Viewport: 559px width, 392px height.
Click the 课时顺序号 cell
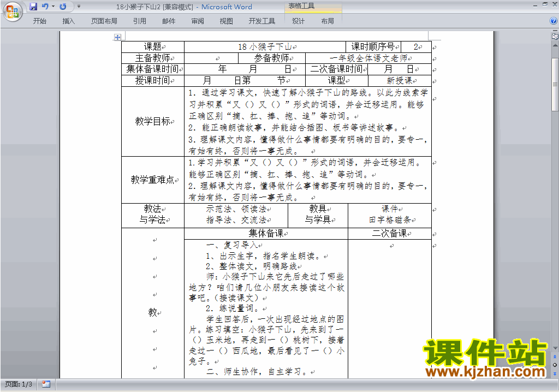[x=373, y=47]
